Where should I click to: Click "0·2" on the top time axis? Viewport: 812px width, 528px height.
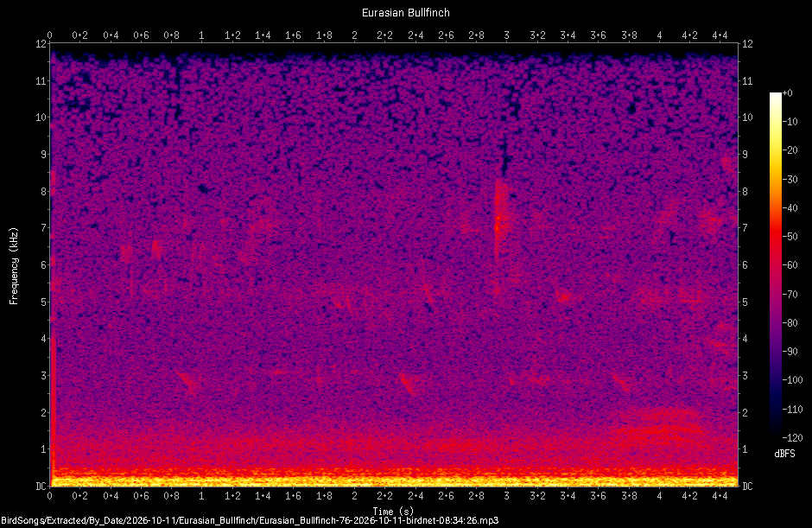(x=79, y=35)
